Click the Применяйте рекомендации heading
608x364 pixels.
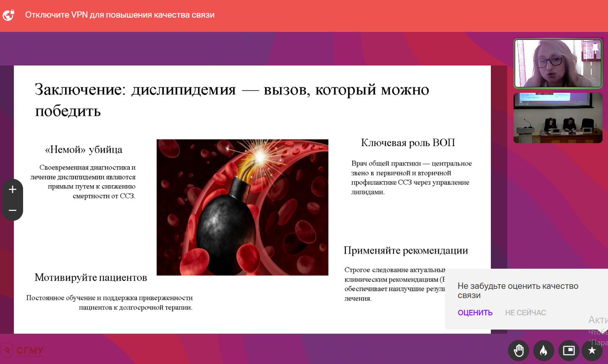[x=406, y=251]
